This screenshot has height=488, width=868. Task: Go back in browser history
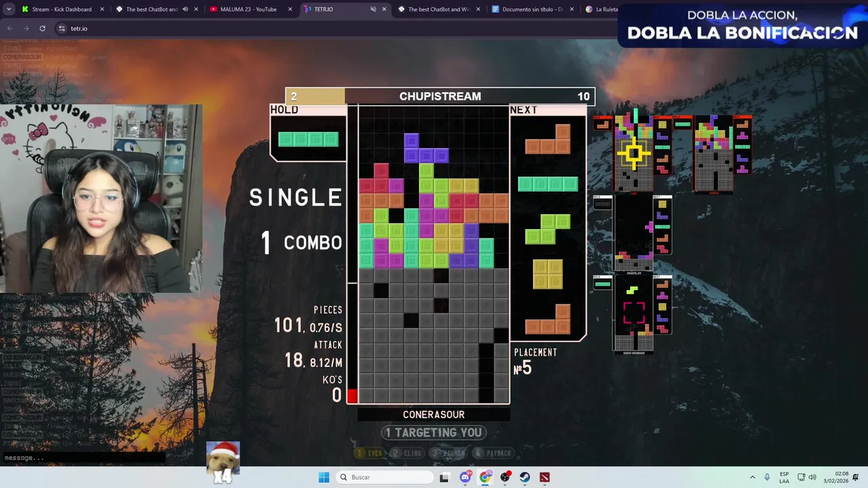pyautogui.click(x=9, y=28)
